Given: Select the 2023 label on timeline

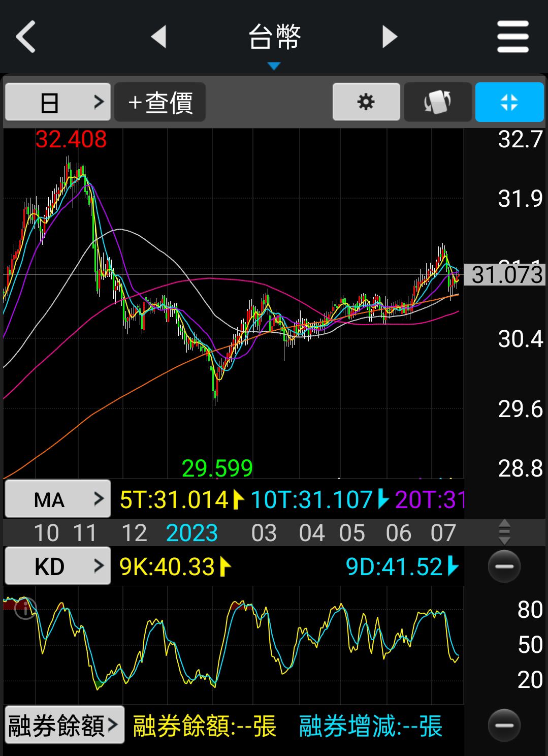Looking at the screenshot, I should pyautogui.click(x=191, y=533).
